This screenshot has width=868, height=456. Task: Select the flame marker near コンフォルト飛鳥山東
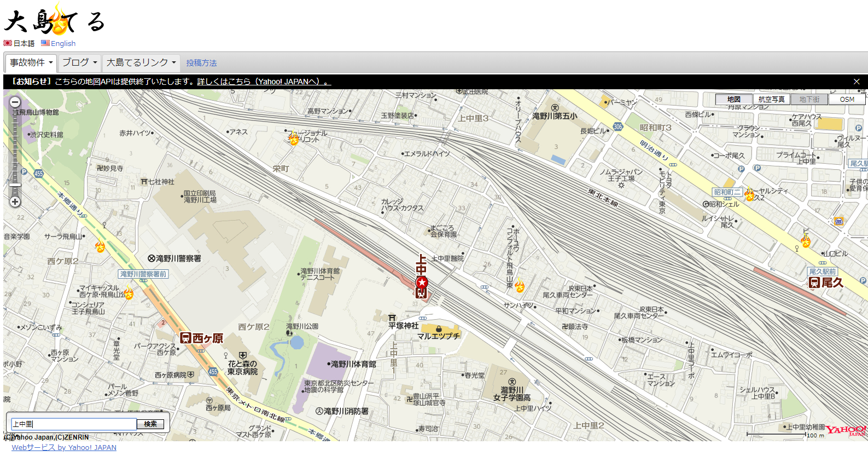point(519,286)
